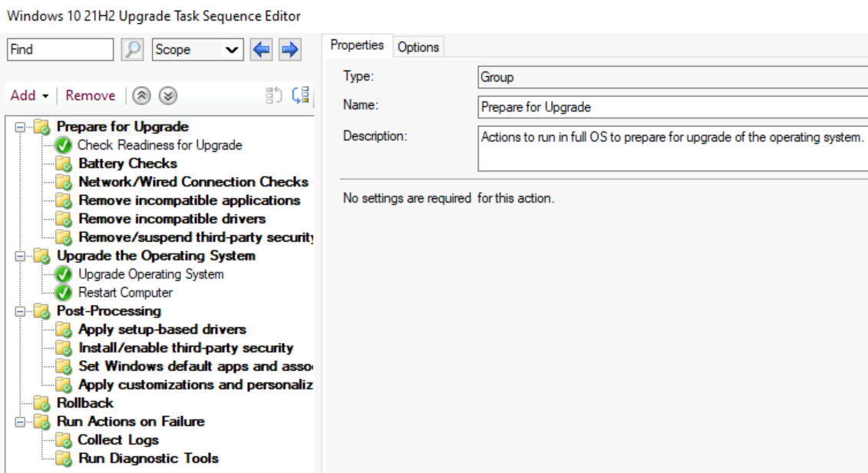Click folder icon of Prepare for Upgrade group
Viewport: 868px width, 473px height.
42,127
